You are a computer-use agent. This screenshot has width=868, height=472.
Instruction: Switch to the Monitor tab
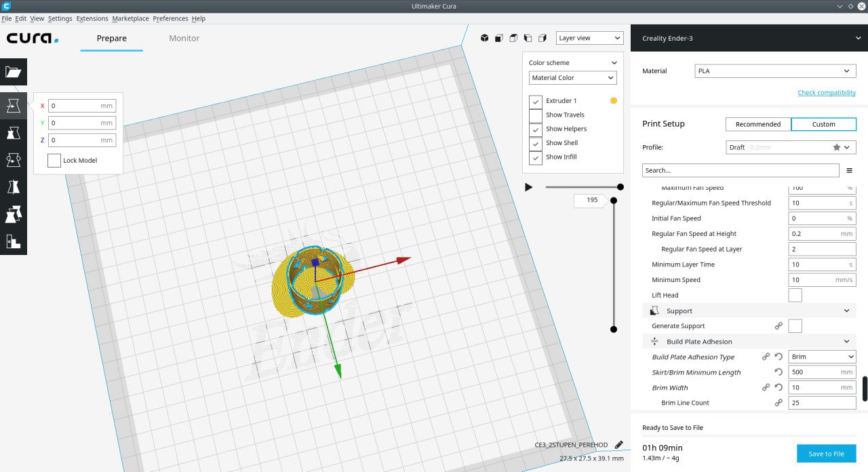[x=184, y=38]
